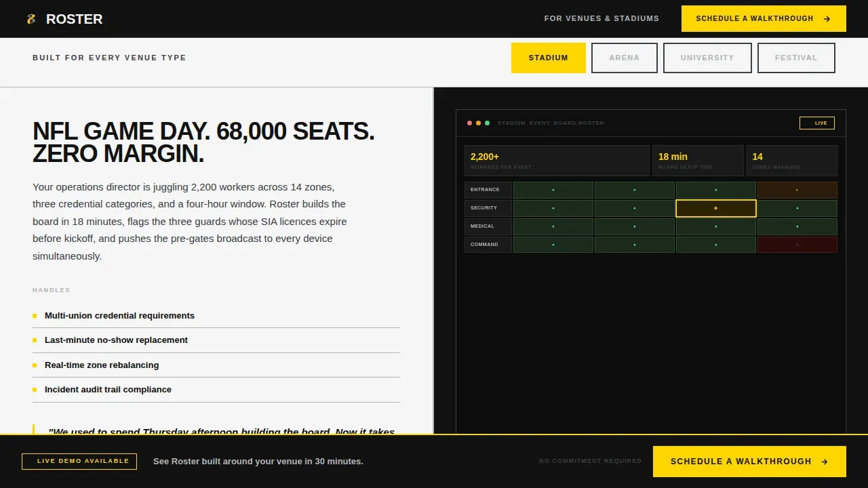Switch to the University tab

pos(707,58)
